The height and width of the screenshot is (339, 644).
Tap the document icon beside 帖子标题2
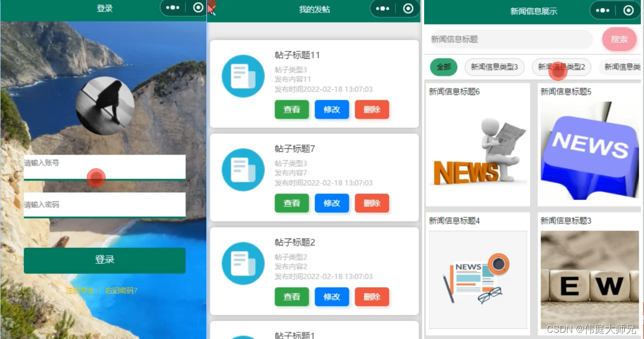243,263
